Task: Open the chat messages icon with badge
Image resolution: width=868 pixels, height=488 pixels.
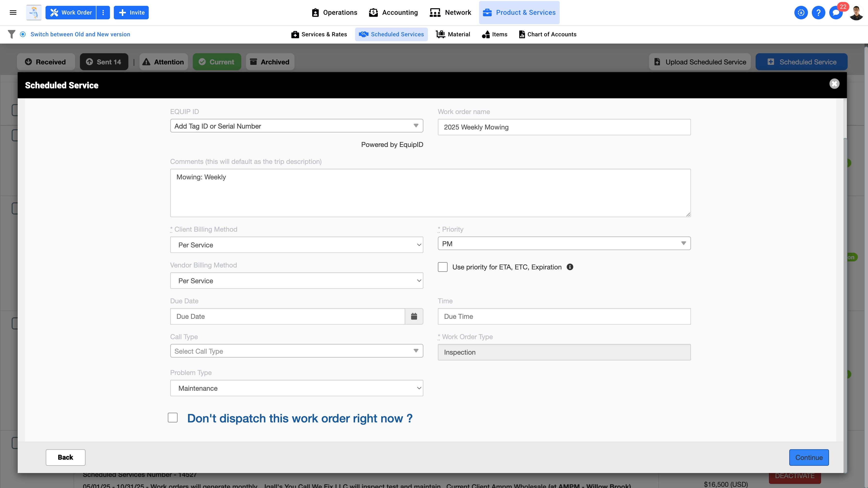Action: (x=836, y=13)
